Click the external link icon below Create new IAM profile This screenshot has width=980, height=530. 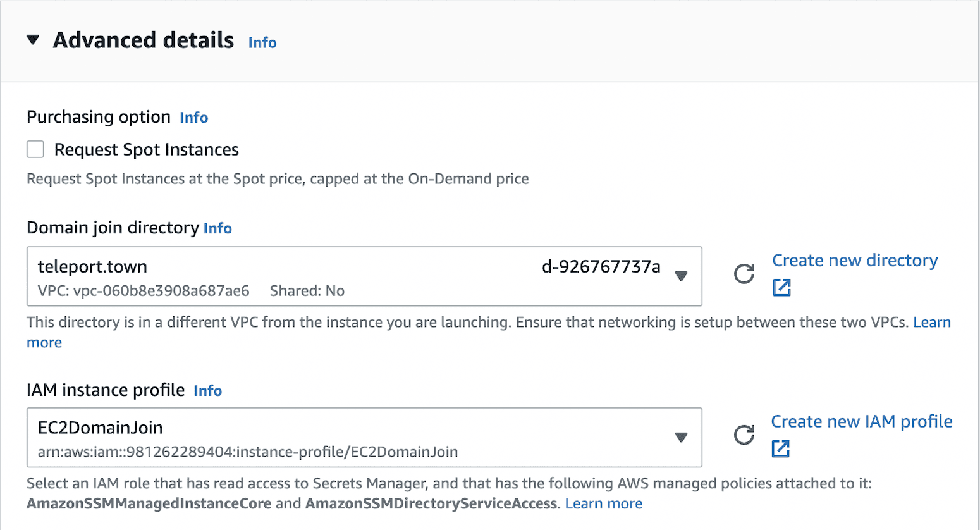click(x=781, y=449)
